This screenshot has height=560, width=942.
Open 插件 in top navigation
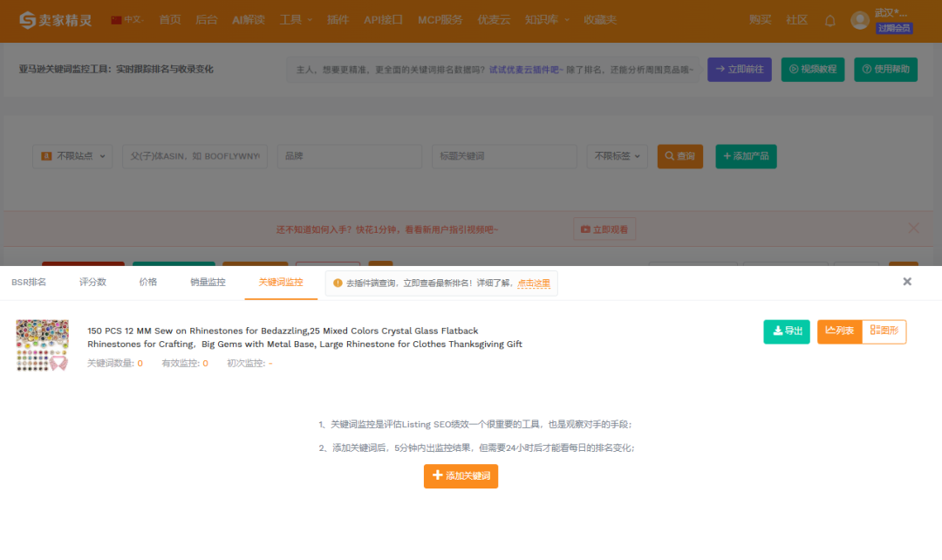tap(338, 20)
